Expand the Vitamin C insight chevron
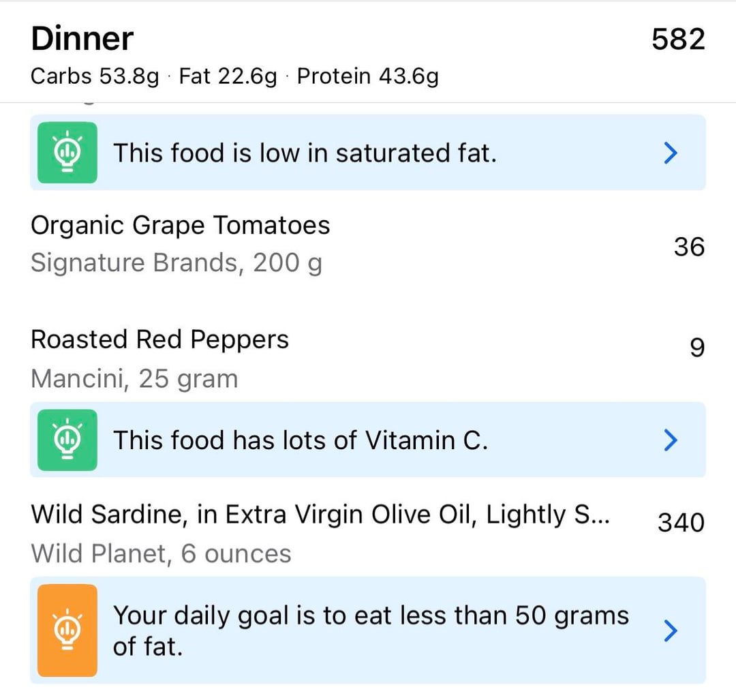The image size is (736, 700). coord(671,441)
